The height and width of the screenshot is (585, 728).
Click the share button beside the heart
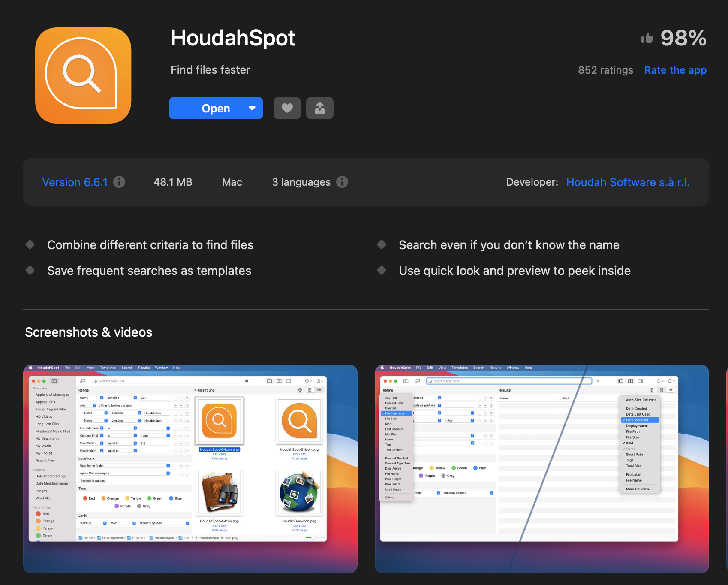pos(320,108)
